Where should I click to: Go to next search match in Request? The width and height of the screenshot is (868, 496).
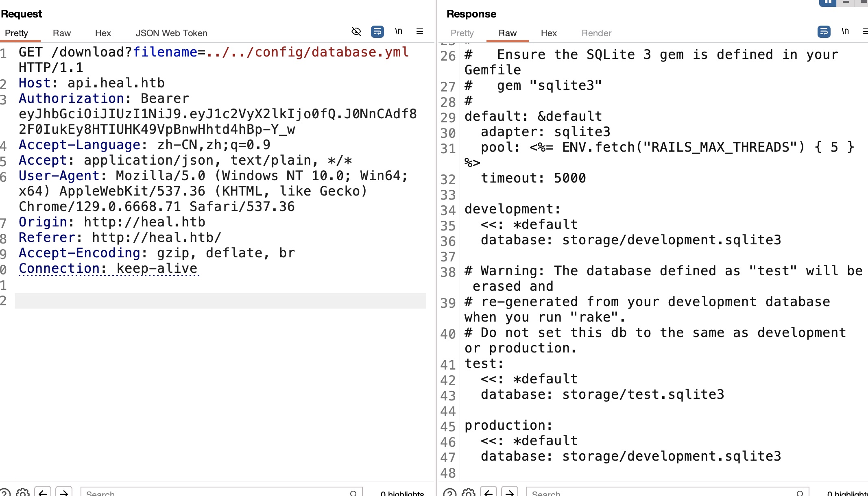[x=64, y=493]
